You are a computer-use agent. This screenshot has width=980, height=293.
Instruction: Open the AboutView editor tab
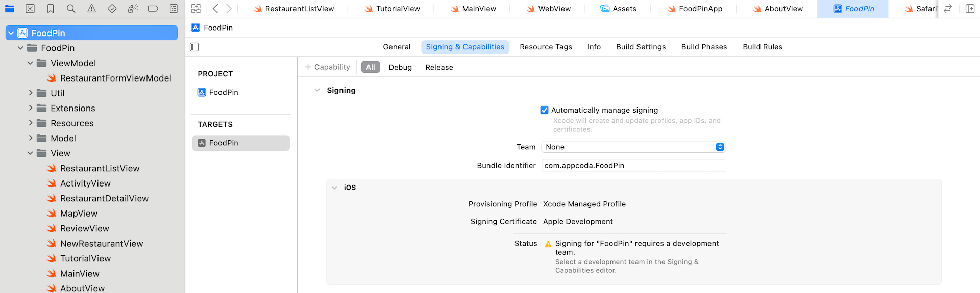point(777,9)
